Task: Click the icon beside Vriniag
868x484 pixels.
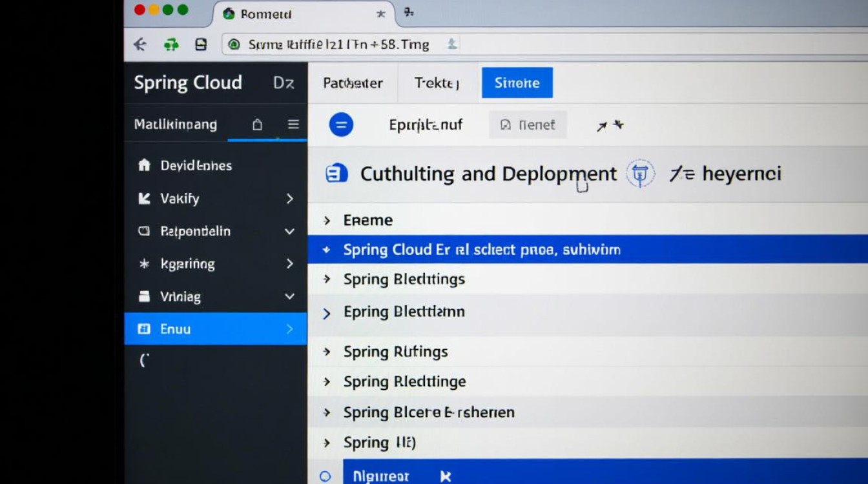Action: pos(145,297)
